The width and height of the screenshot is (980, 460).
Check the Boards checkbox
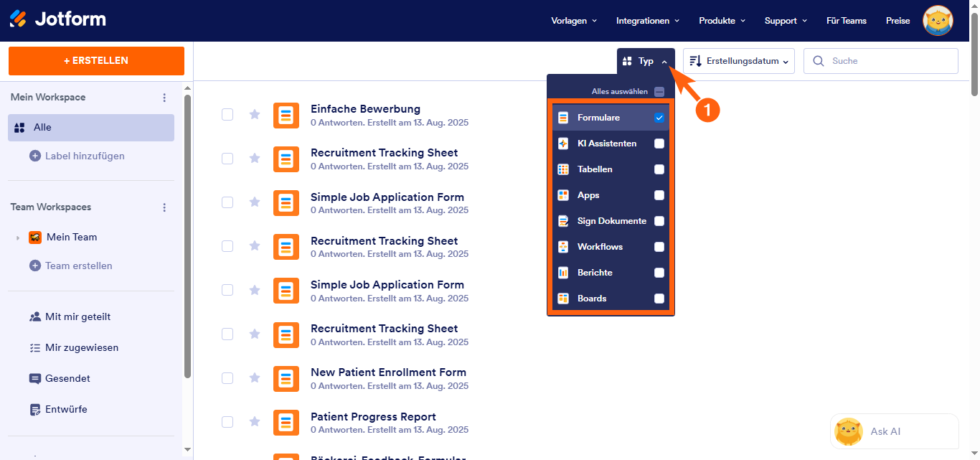tap(659, 299)
